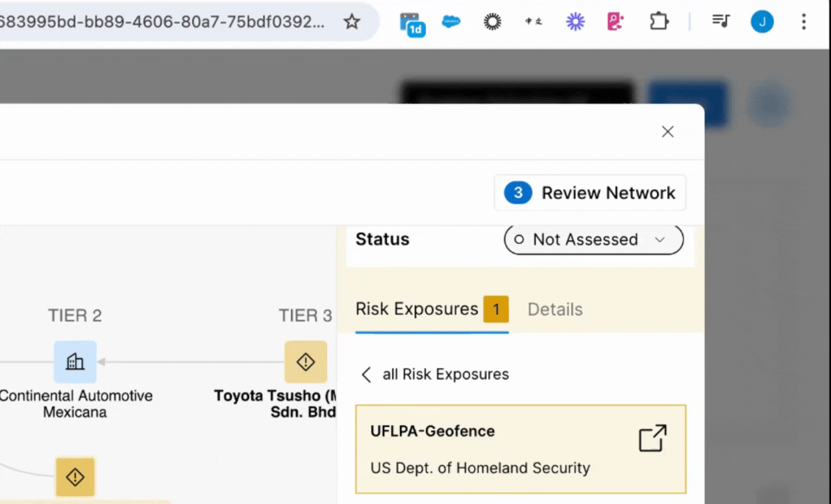Open the pink extension icon in toolbar
831x504 pixels.
coord(615,22)
